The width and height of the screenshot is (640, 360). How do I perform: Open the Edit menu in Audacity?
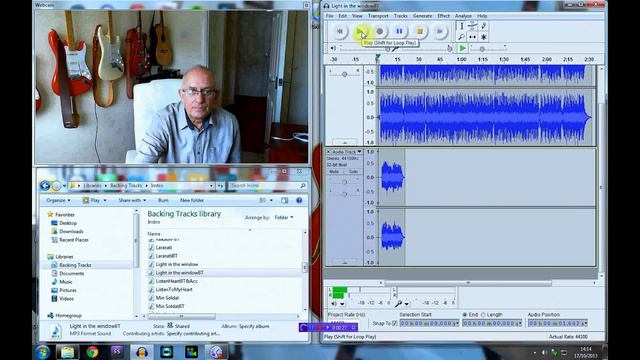click(342, 16)
